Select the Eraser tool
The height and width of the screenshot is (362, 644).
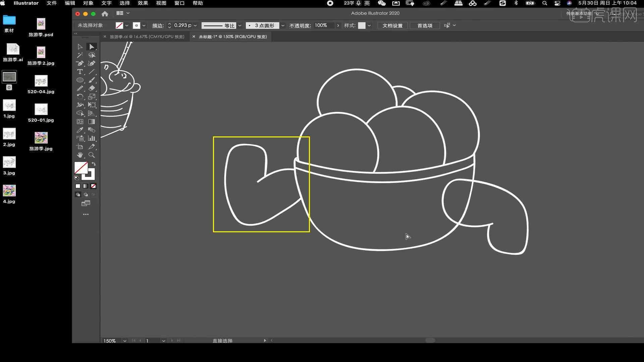(92, 88)
